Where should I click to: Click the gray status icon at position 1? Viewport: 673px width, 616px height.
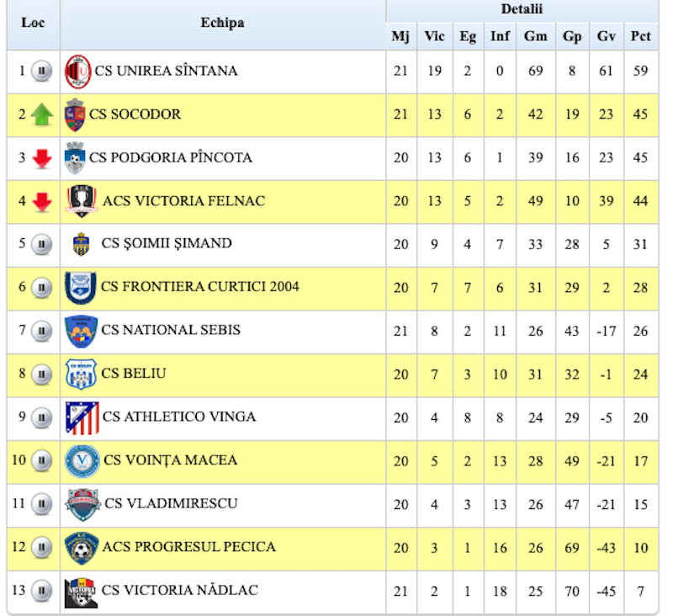[x=42, y=72]
